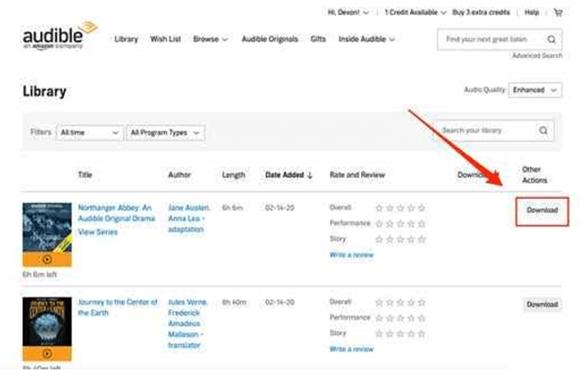
Task: Play Journey to the Center of the Earth
Action: click(47, 353)
